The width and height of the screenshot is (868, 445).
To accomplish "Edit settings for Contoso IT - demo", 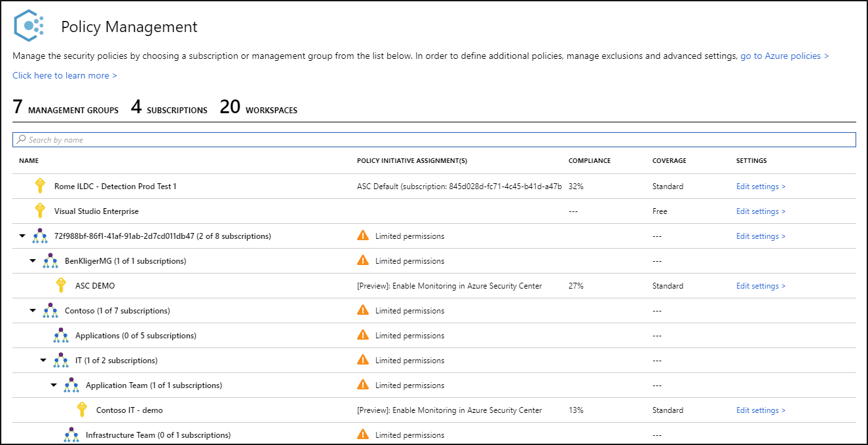I will tap(761, 410).
